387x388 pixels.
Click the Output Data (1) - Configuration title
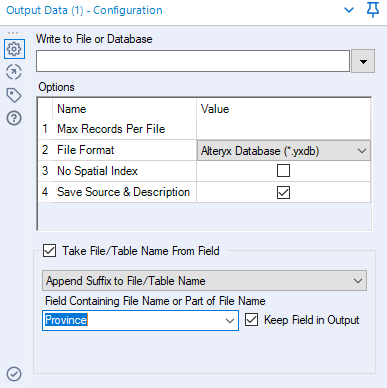(84, 10)
